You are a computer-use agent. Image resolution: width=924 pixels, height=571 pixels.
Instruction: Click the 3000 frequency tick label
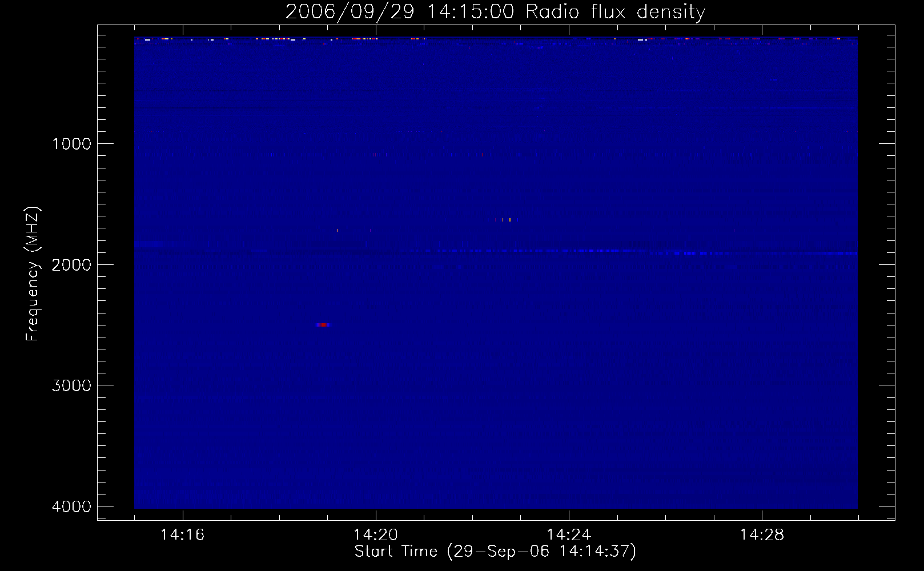click(x=71, y=385)
